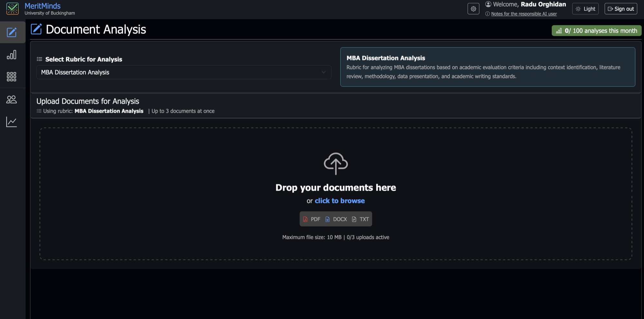The image size is (644, 319).
Task: Open the Document Analysis sidebar icon
Action: click(x=12, y=32)
